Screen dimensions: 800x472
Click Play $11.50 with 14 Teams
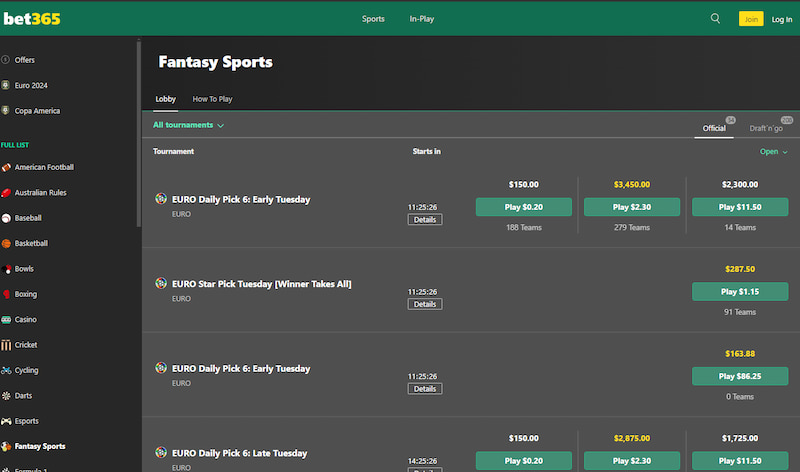click(740, 207)
